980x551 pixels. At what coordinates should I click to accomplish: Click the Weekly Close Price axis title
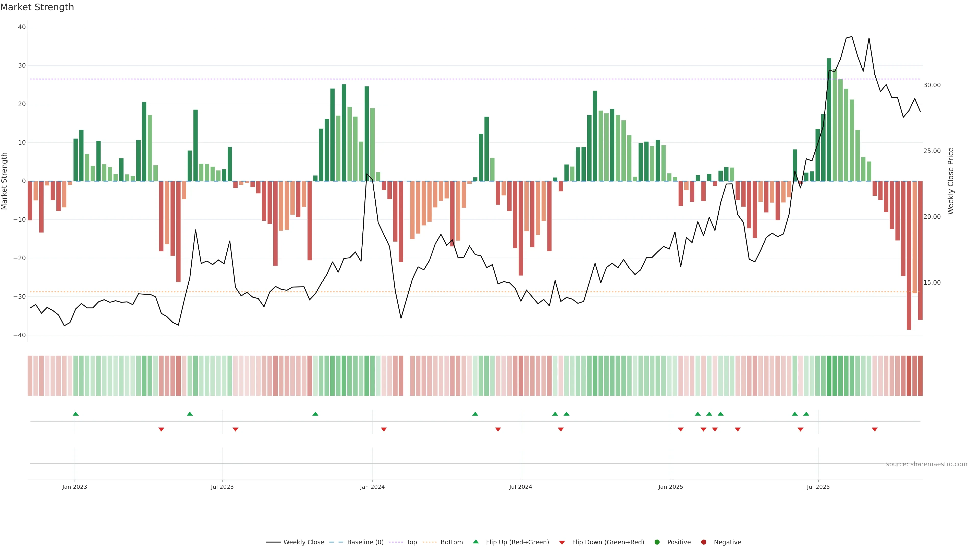coord(951,181)
